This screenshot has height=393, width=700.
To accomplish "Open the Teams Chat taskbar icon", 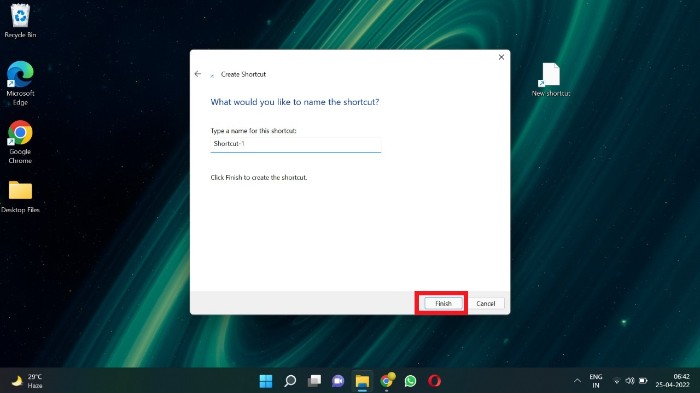I will (x=338, y=381).
